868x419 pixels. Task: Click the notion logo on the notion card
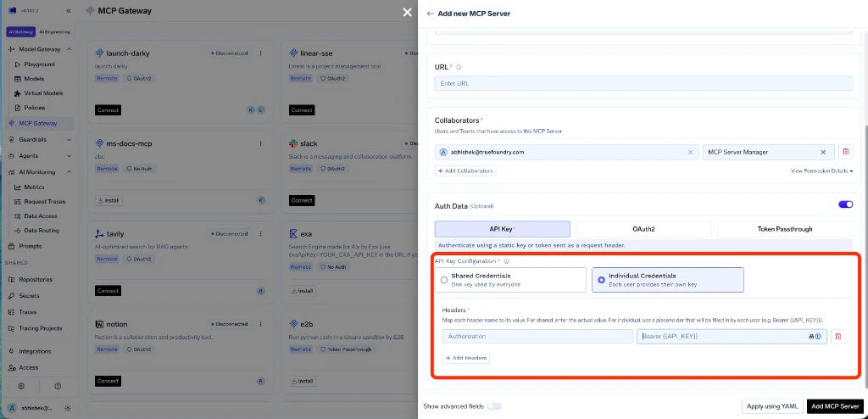coord(100,324)
